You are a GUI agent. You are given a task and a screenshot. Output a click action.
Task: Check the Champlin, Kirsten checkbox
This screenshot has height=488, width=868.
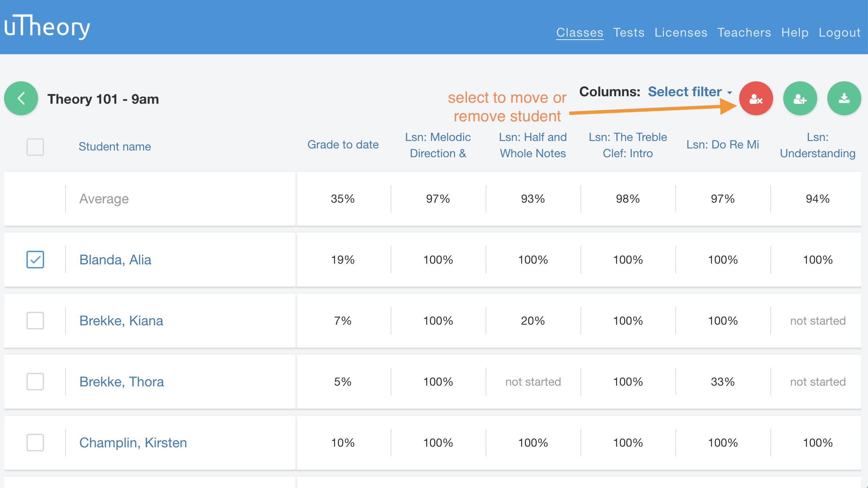click(x=35, y=443)
